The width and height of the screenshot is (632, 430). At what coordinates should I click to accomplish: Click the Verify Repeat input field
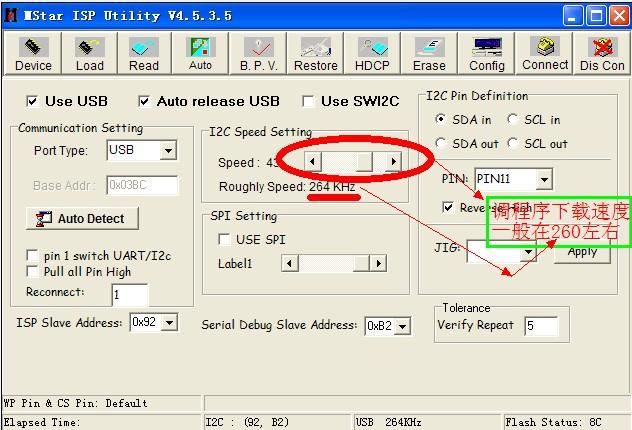(541, 326)
